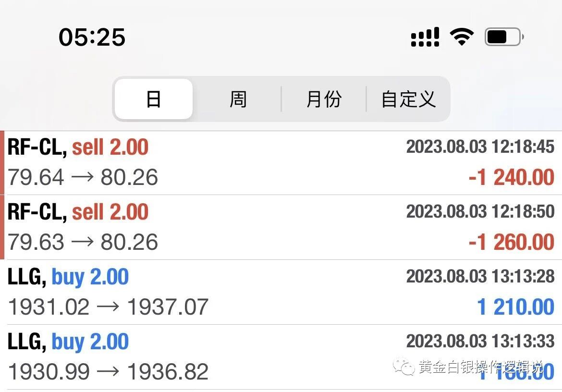Tap timestamp 2023.08.03 13:13:28

click(480, 276)
